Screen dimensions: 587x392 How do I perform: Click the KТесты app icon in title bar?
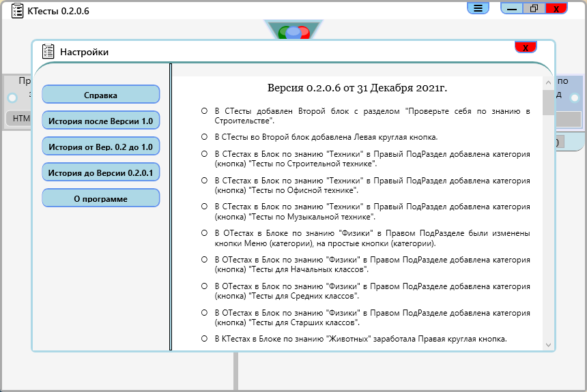(17, 11)
